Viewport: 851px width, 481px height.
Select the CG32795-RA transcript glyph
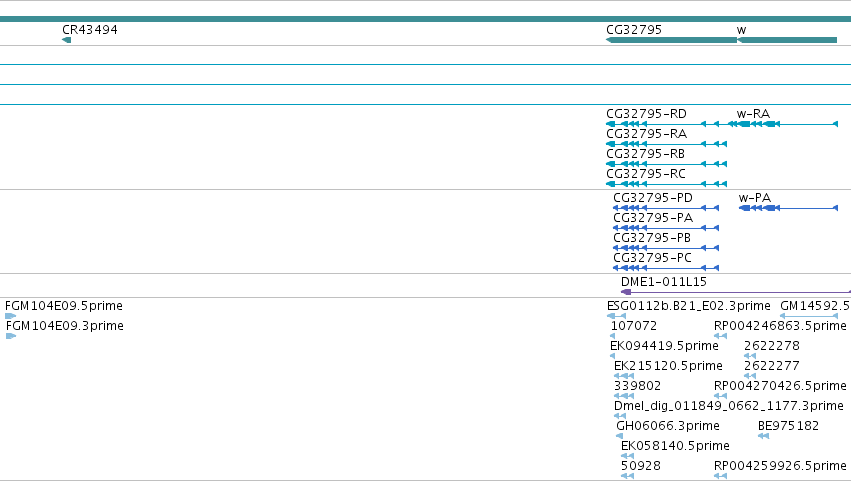(666, 144)
